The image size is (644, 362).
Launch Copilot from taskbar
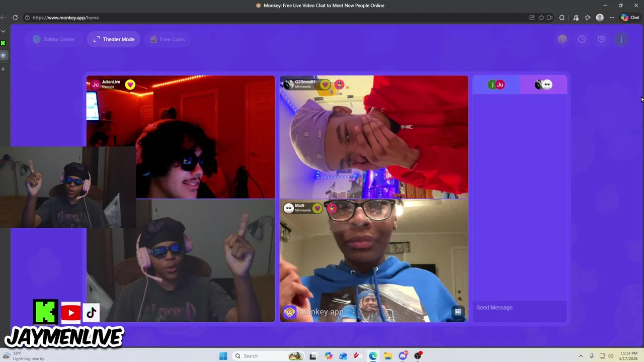tap(329, 356)
